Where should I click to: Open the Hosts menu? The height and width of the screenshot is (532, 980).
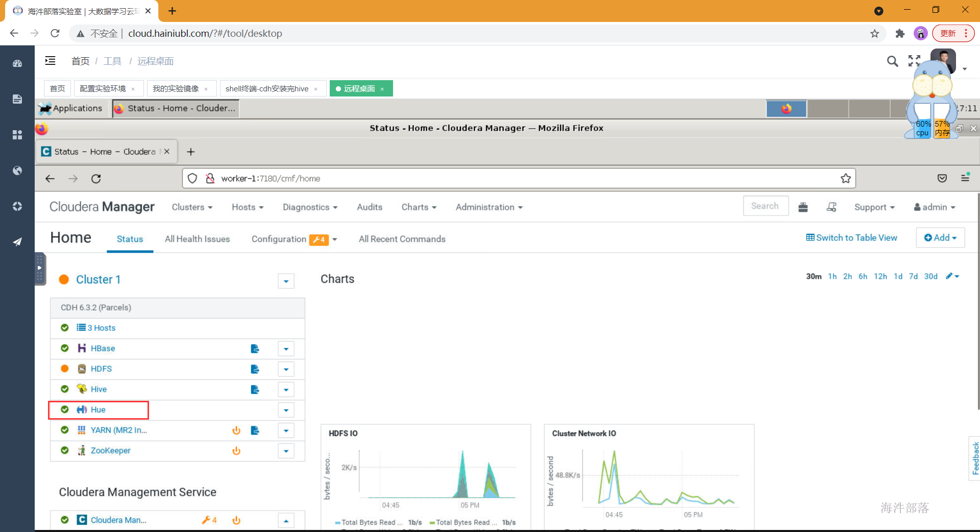point(248,207)
